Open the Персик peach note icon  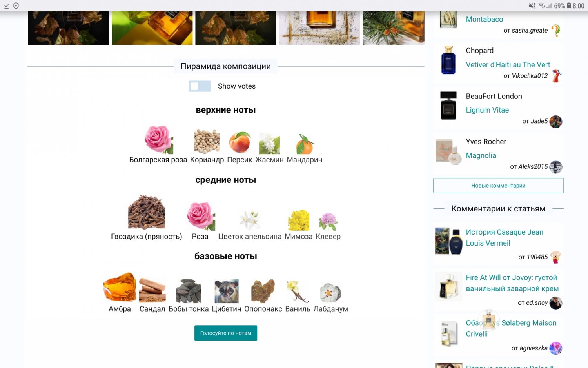pyautogui.click(x=240, y=142)
